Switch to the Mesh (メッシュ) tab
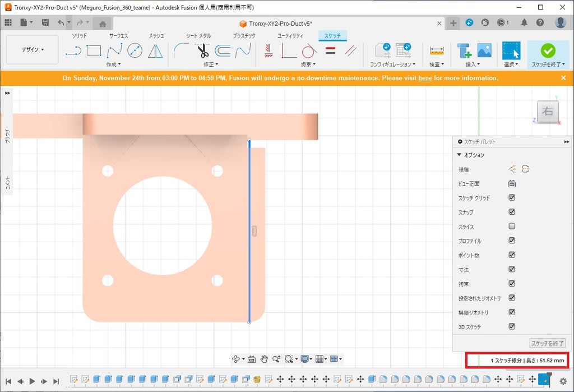 tap(156, 35)
